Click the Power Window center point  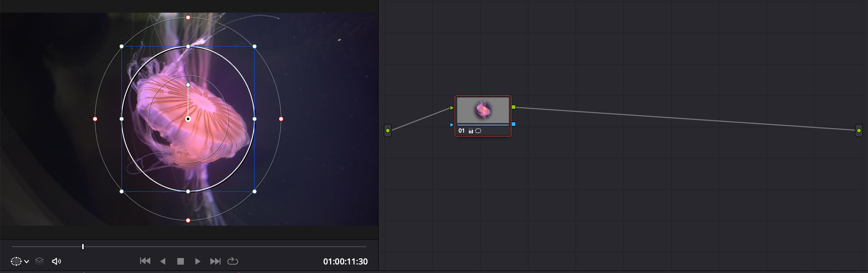tap(188, 119)
